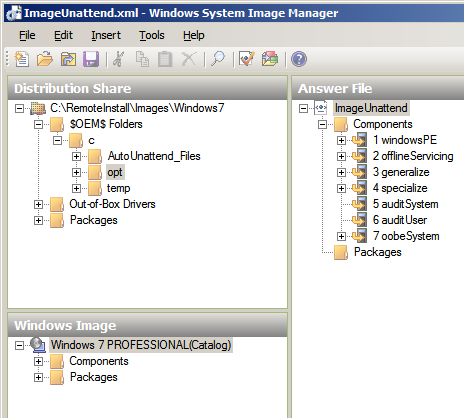Select AutoUnattend_Files in the tree
This screenshot has height=418, width=464.
click(154, 156)
